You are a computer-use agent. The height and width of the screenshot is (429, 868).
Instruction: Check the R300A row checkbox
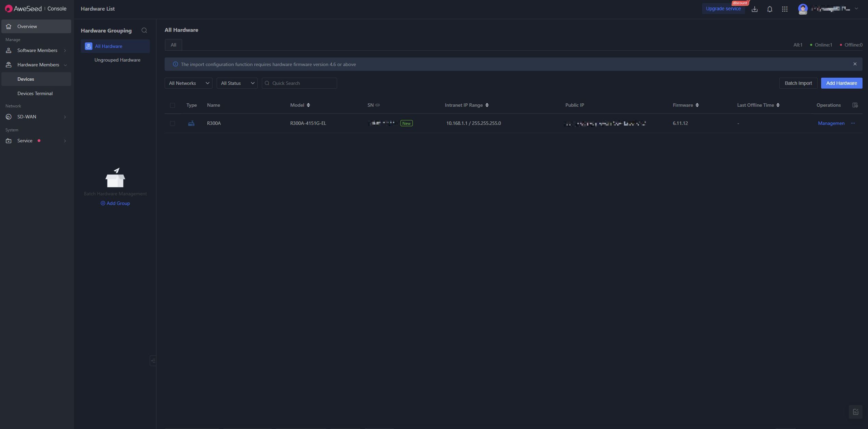pyautogui.click(x=173, y=123)
